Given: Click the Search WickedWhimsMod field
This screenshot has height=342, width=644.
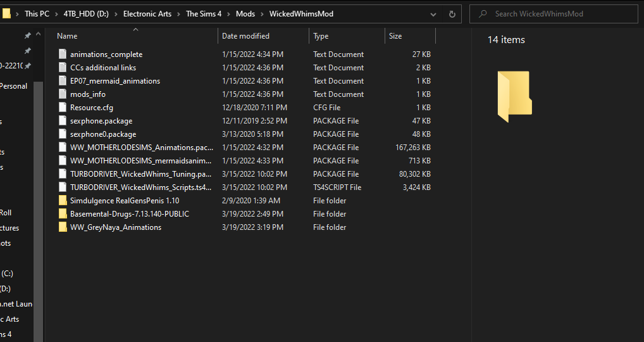Looking at the screenshot, I should coord(554,14).
